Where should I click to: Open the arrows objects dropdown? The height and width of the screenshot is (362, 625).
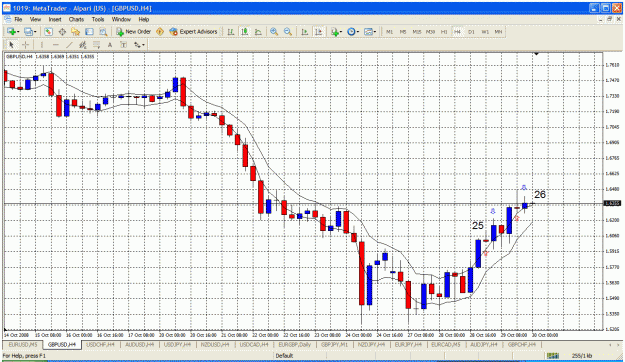pos(139,45)
